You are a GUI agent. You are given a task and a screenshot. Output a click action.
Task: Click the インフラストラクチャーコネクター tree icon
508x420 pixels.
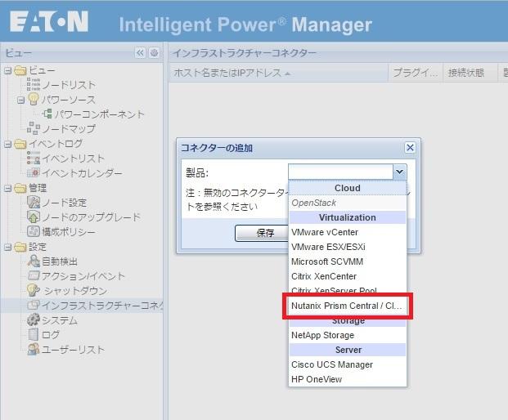point(34,305)
